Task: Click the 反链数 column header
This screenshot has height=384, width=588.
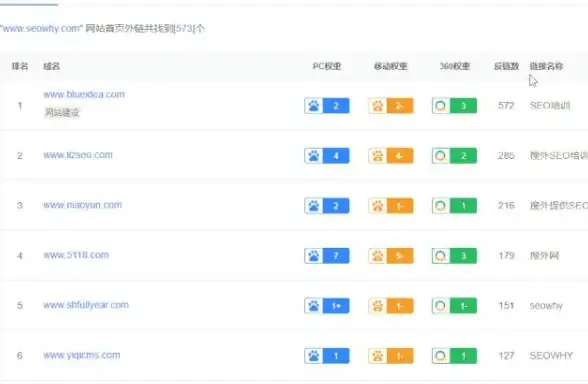Action: [506, 66]
